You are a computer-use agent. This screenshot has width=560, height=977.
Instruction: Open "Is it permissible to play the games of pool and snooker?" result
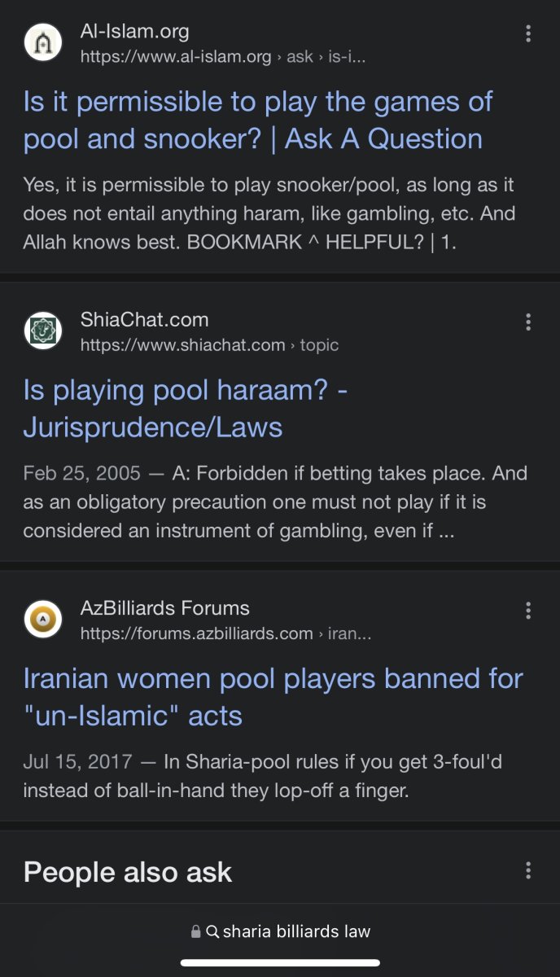(x=258, y=120)
